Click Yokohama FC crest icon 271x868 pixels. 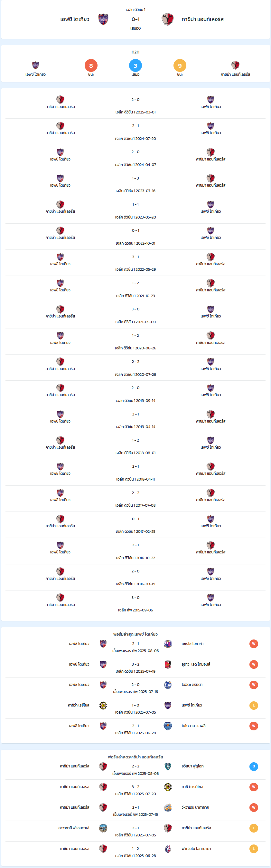(168, 726)
